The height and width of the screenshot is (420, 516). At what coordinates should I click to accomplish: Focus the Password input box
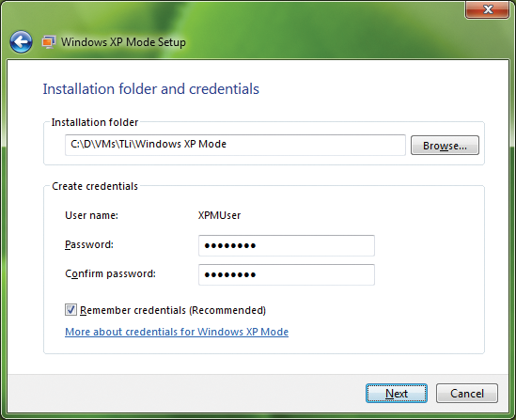[x=287, y=245]
